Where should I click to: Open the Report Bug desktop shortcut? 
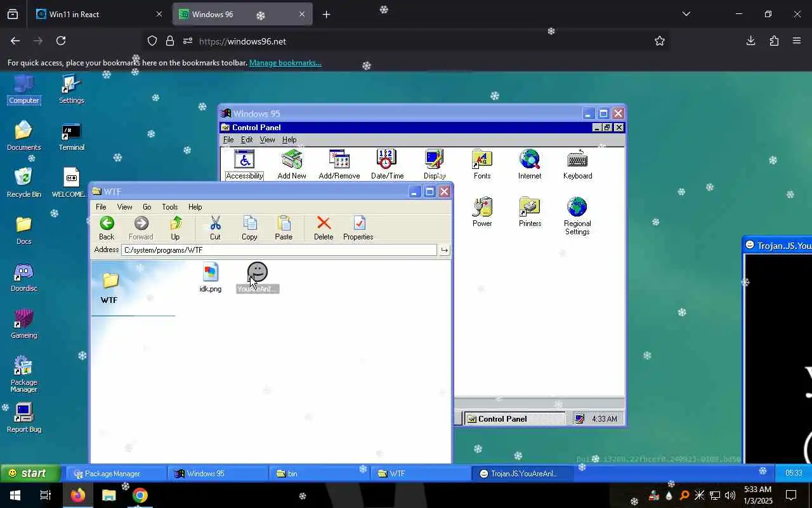tap(23, 418)
